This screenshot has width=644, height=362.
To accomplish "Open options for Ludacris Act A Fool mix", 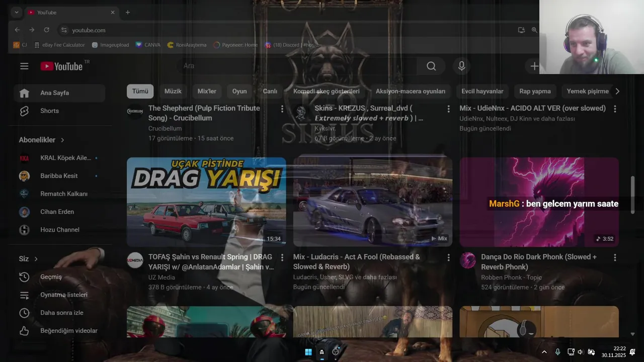I will click(x=448, y=257).
